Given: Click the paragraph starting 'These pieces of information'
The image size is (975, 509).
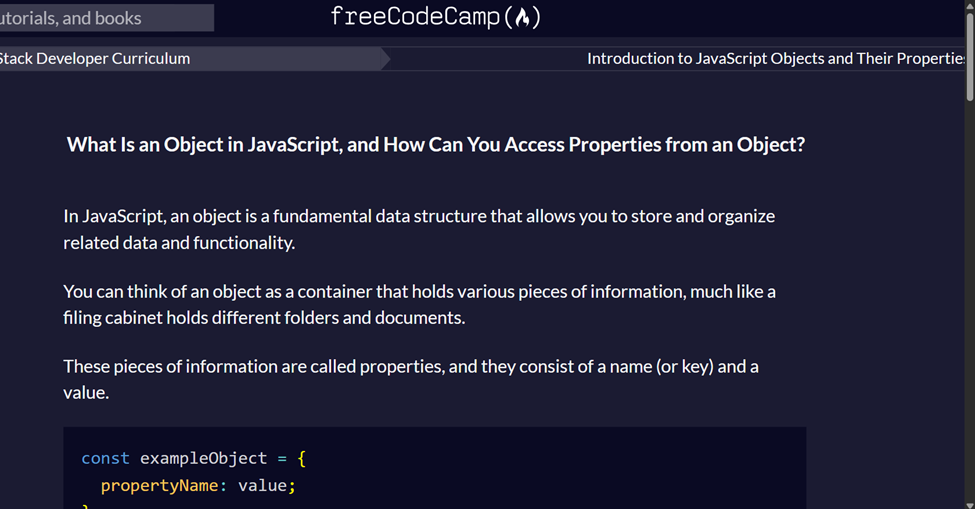Looking at the screenshot, I should 410,379.
